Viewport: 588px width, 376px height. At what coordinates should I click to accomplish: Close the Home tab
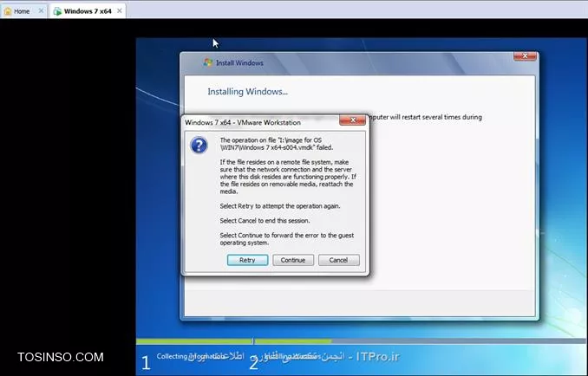(x=41, y=11)
